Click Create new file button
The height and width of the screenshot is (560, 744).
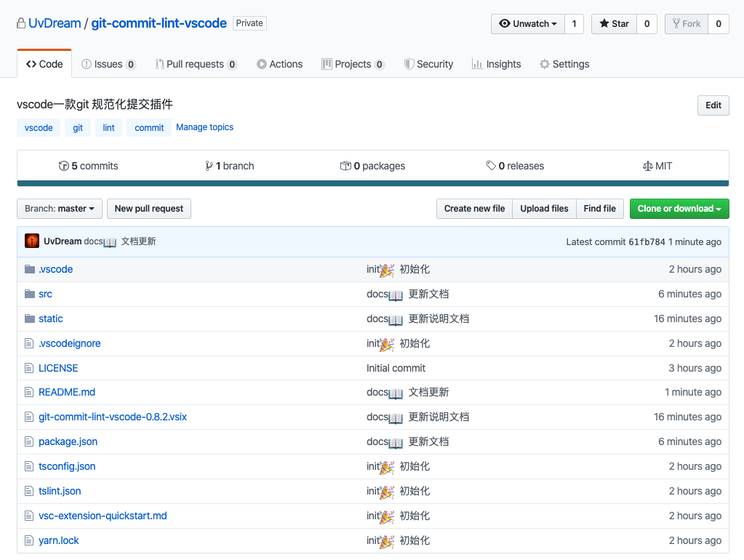[x=474, y=209]
